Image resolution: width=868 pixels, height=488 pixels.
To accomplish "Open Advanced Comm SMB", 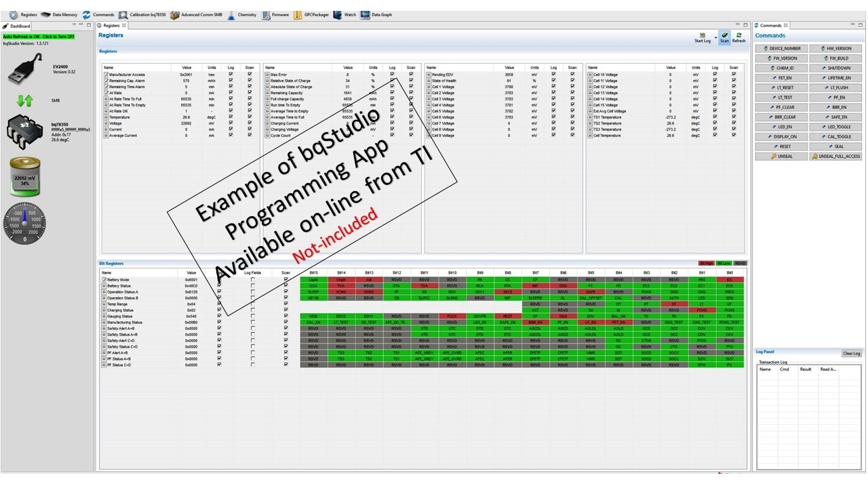I will pyautogui.click(x=196, y=14).
